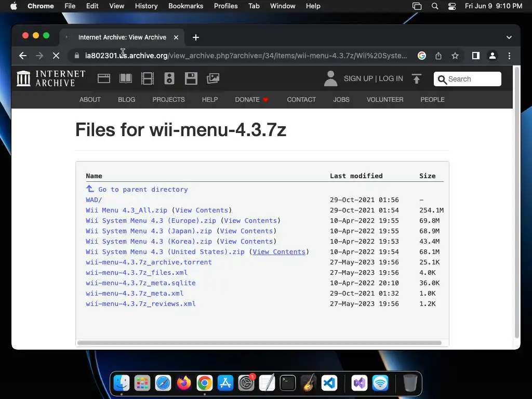Open the Software floppy disk icon
The width and height of the screenshot is (532, 399).
191,78
